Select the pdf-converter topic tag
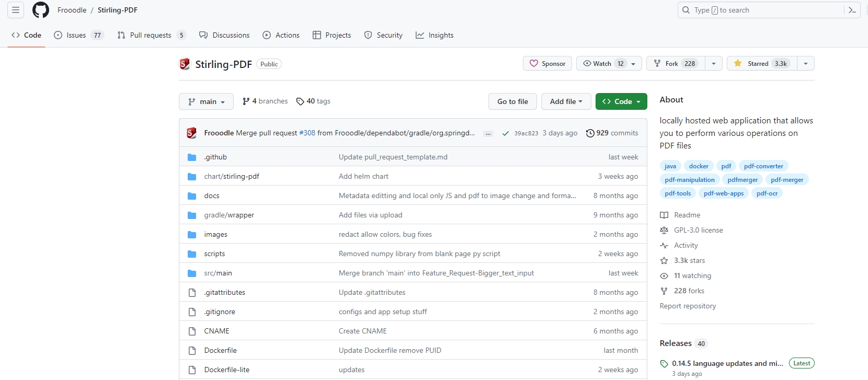This screenshot has width=868, height=380. [763, 166]
